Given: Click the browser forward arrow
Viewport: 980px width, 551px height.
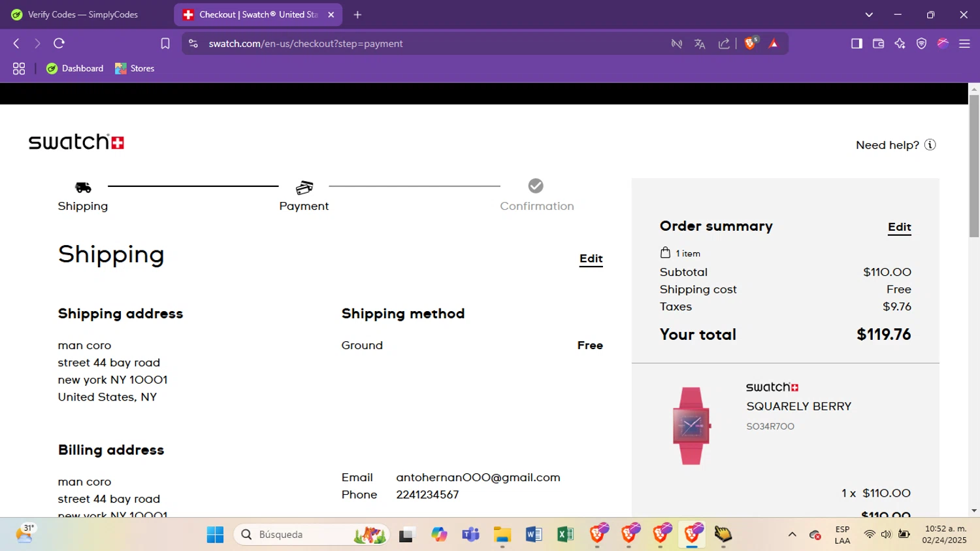Looking at the screenshot, I should (x=37, y=44).
